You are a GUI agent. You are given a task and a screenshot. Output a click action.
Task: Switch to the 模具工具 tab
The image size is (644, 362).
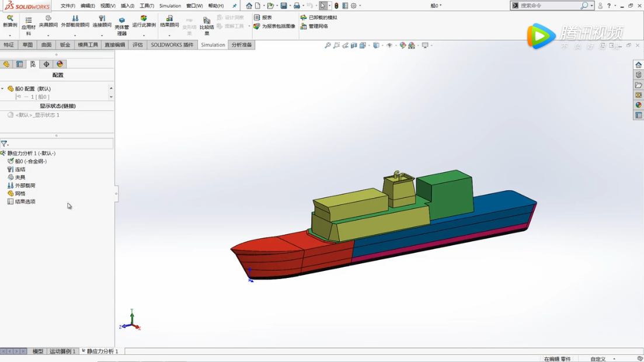pyautogui.click(x=88, y=45)
